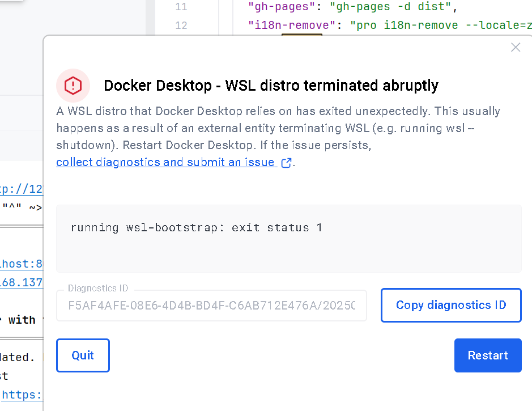Click the "gh-pages -d dist" value in editor

390,7
